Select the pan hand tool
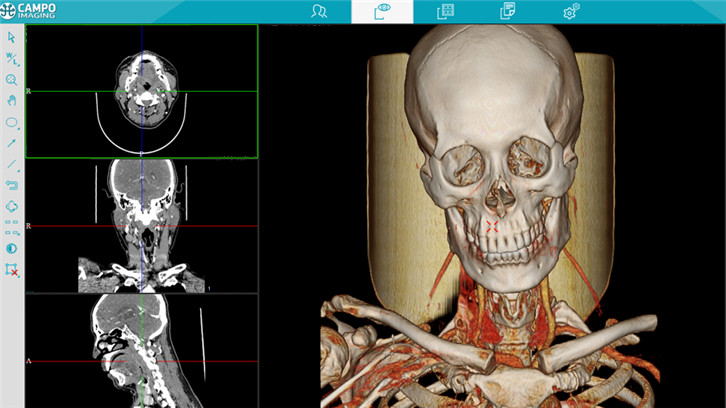Screen dimensions: 726x408 coord(12,101)
